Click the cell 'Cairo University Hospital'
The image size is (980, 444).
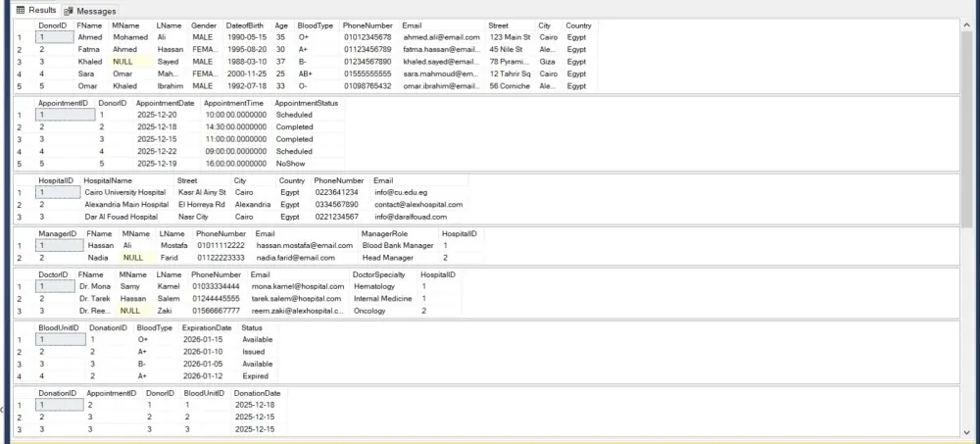tap(126, 193)
